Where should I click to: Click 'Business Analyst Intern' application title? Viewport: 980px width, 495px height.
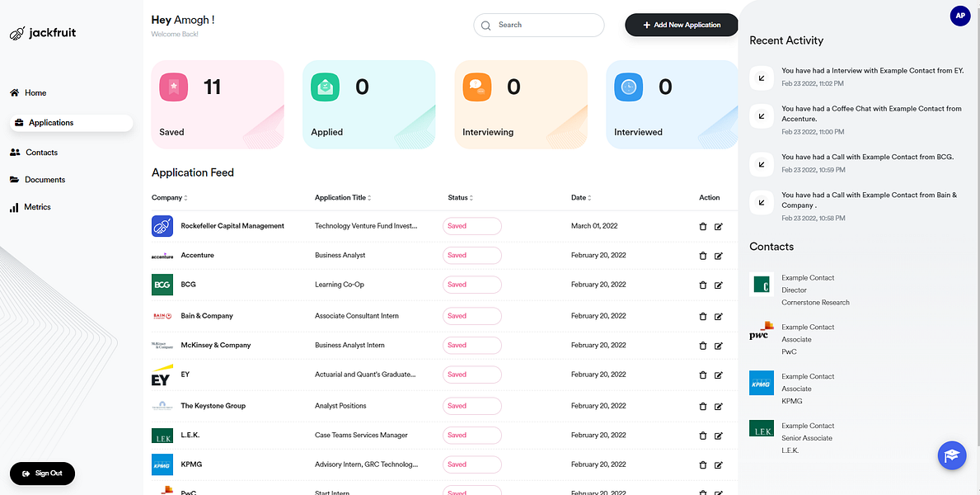point(349,346)
